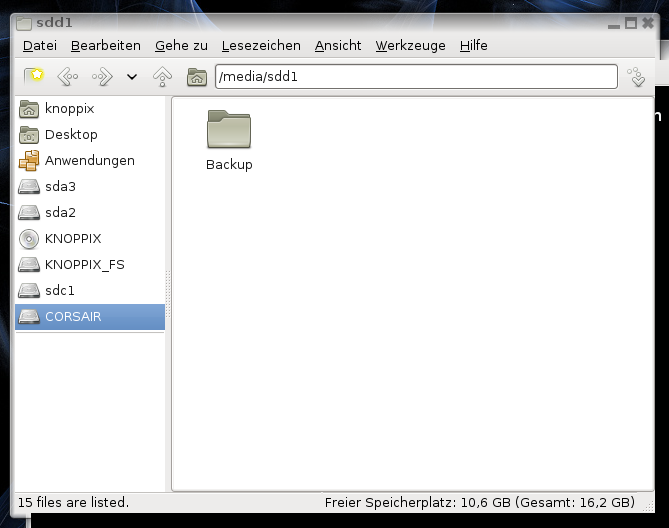Viewport: 669px width, 528px height.
Task: Open the navigation history dropdown arrow
Action: point(132,77)
